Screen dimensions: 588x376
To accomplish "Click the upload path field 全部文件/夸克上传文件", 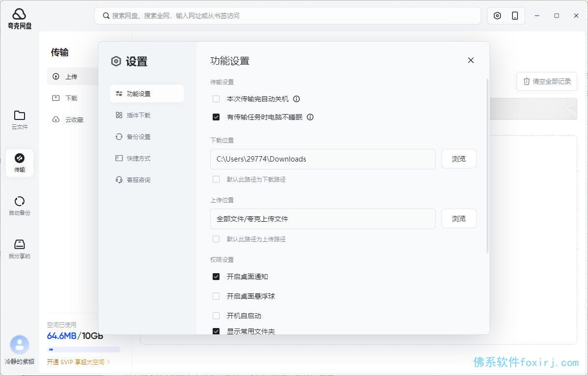I will pos(323,219).
